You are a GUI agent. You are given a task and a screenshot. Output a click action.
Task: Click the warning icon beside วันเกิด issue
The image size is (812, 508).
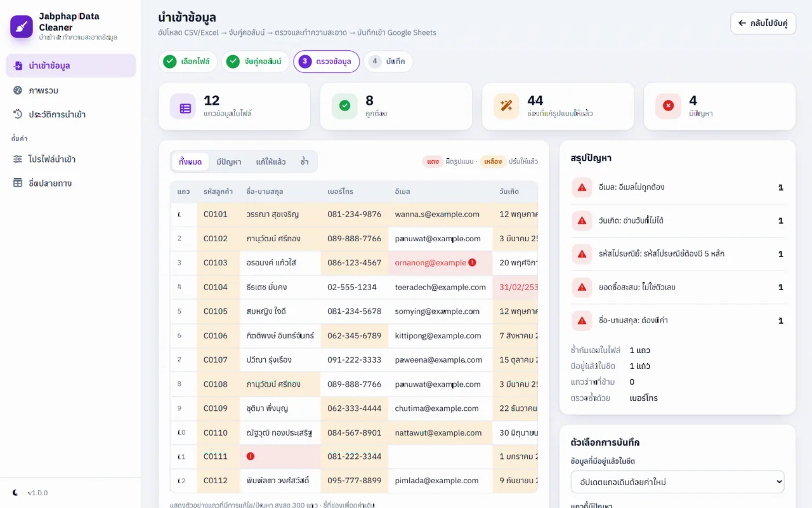(582, 220)
